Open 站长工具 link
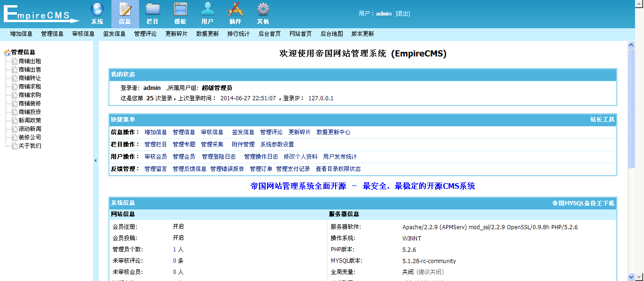Image resolution: width=644 pixels, height=281 pixels. pyautogui.click(x=602, y=120)
